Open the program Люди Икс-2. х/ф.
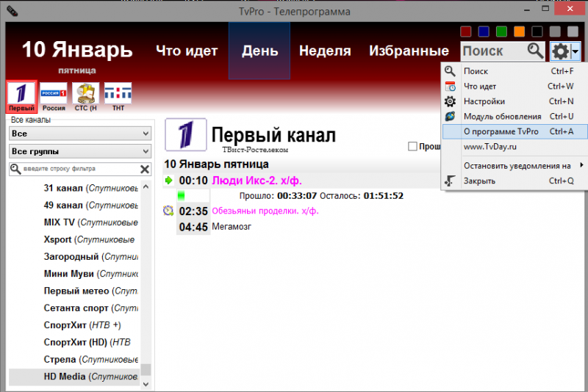588x392 pixels. pyautogui.click(x=257, y=181)
